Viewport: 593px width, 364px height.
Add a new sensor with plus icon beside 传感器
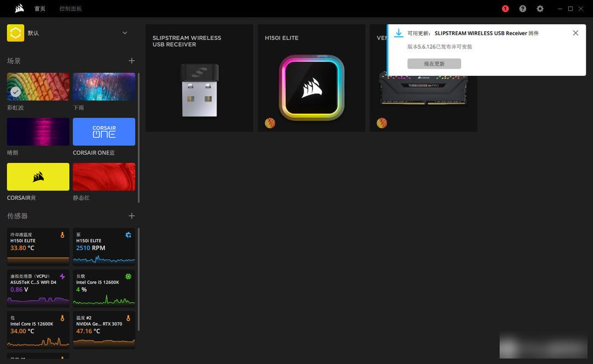(132, 216)
